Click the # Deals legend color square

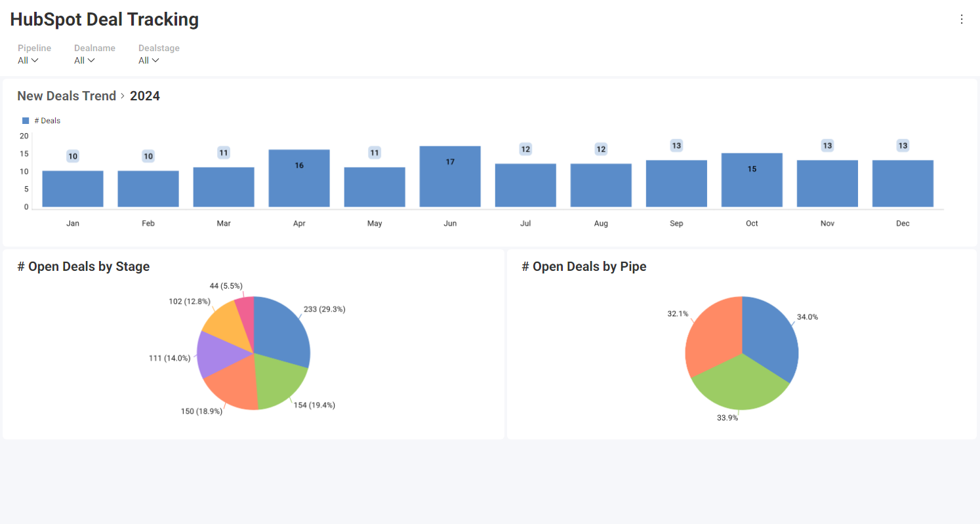pos(25,120)
